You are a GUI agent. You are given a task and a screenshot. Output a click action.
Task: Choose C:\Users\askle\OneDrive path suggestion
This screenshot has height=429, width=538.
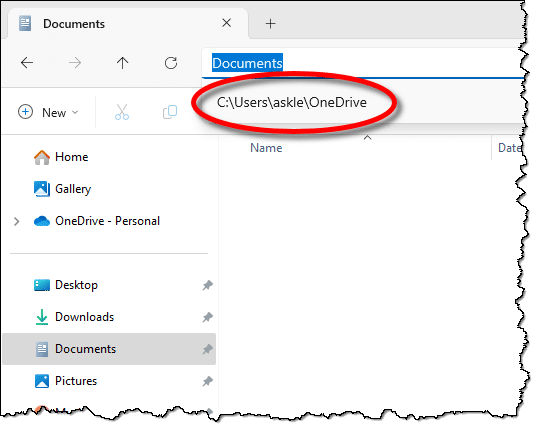coord(292,102)
